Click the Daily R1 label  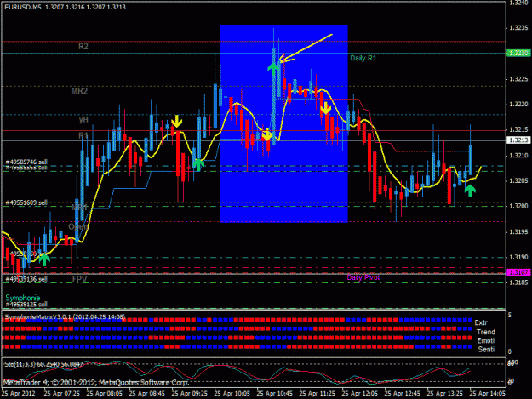pos(363,58)
